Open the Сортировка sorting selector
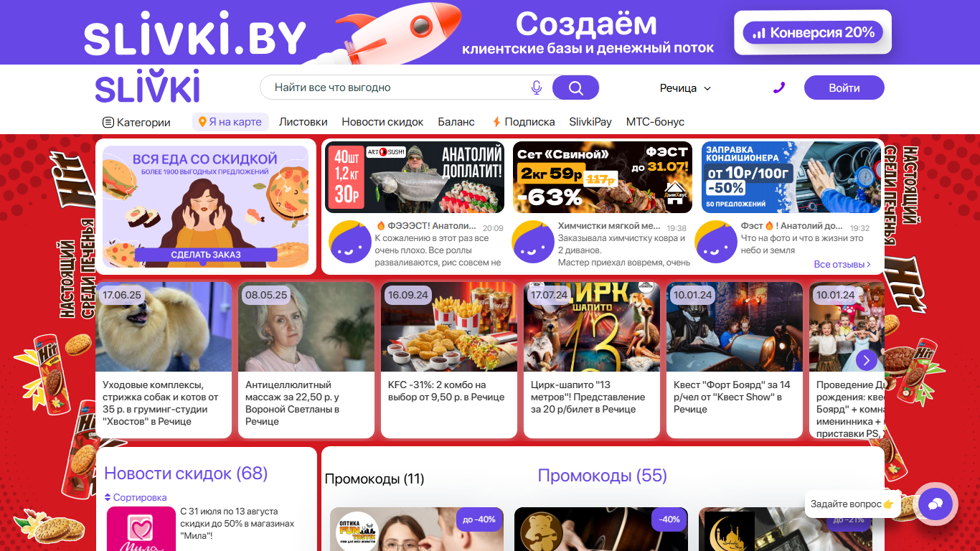The height and width of the screenshot is (551, 980). pos(136,497)
